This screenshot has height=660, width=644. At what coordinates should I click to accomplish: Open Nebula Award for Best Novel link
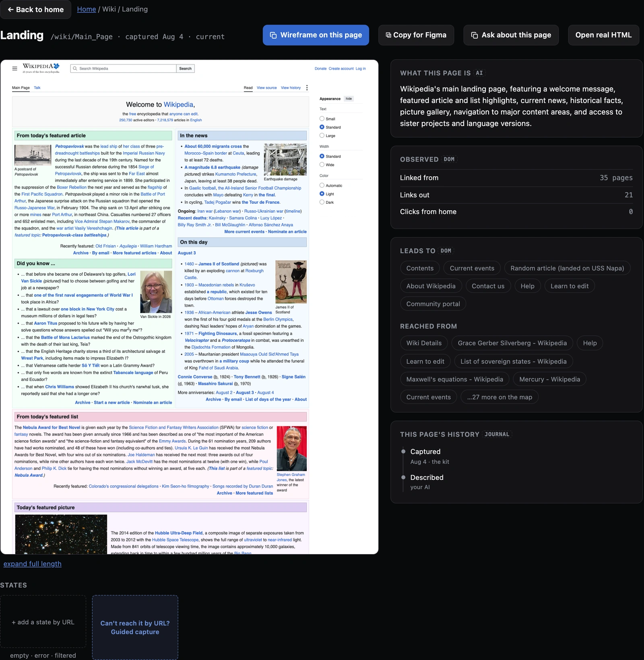[x=52, y=428]
